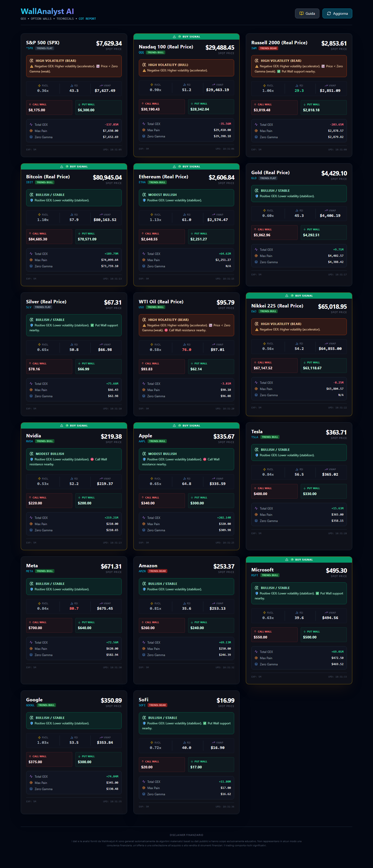Viewport: 373px width, 868px height.
Task: Click the WallAnalyst AI title
Action: click(x=47, y=11)
